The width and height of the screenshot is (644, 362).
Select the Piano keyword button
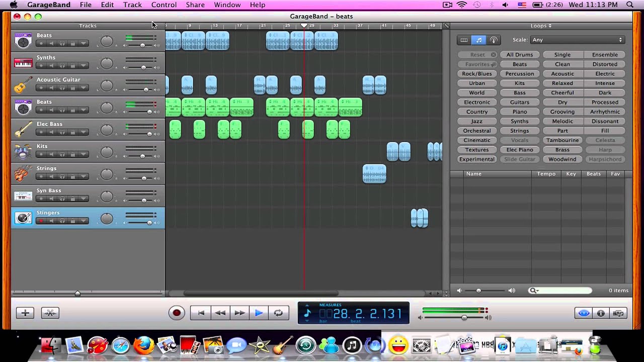[x=520, y=112]
